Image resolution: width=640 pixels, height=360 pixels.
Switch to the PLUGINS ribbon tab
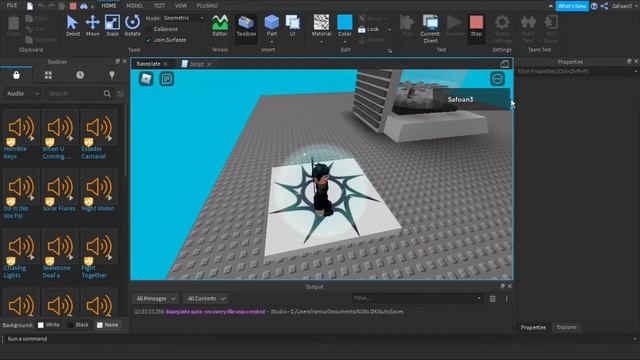click(207, 6)
